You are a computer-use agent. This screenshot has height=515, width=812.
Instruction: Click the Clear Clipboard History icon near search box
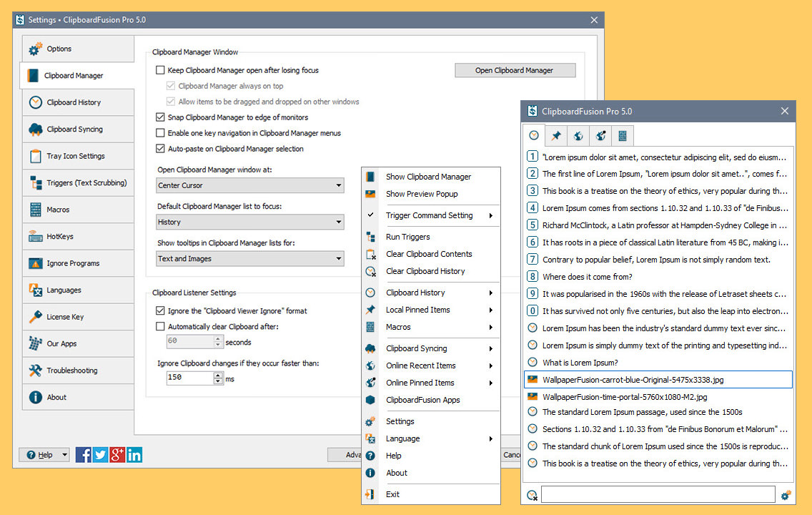click(532, 494)
